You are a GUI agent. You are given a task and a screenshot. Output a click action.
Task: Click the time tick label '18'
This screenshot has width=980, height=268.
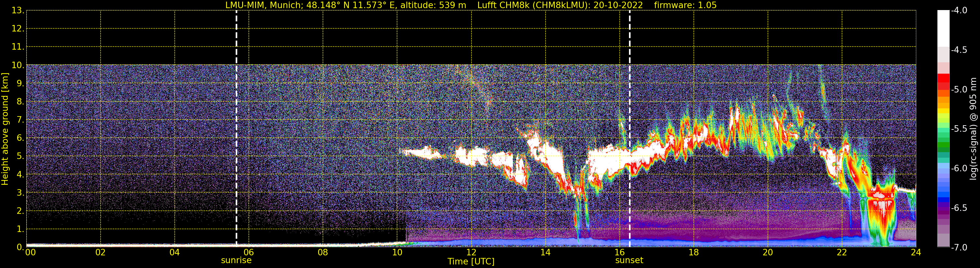coord(694,252)
